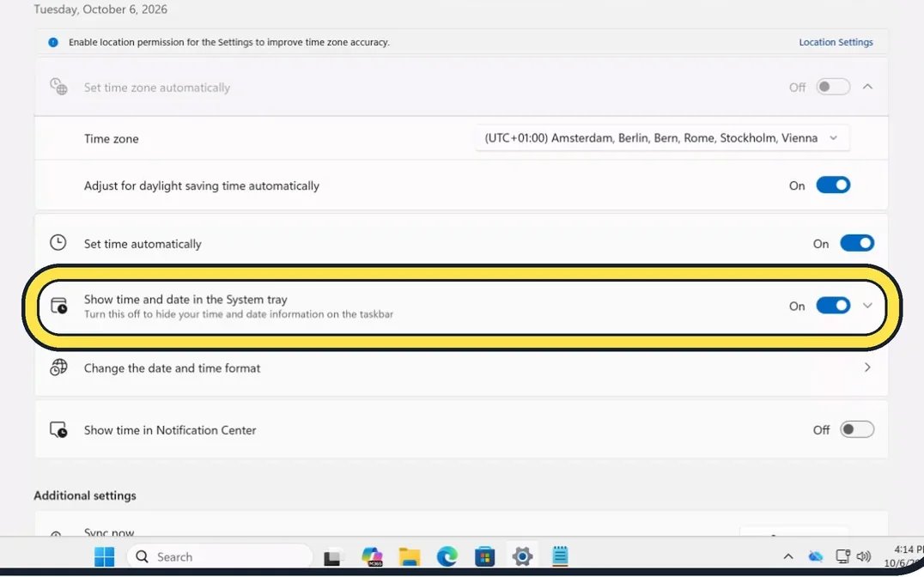Open Location Settings link

pos(836,42)
